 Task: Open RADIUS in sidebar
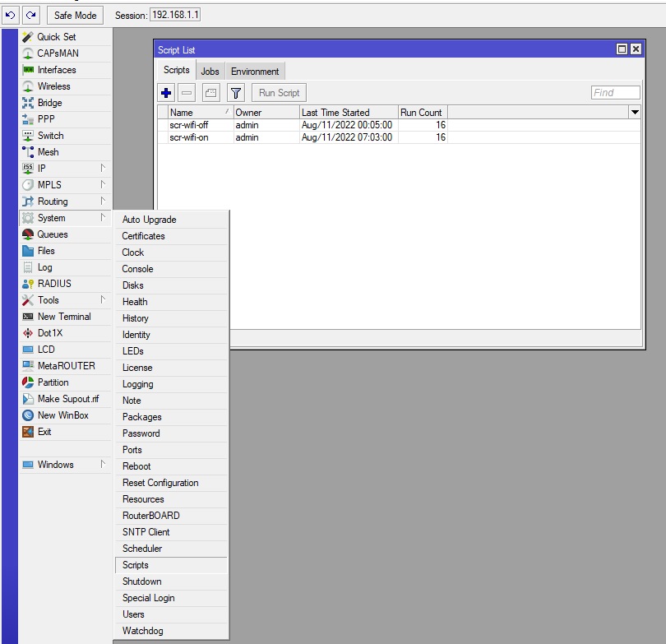tap(66, 284)
